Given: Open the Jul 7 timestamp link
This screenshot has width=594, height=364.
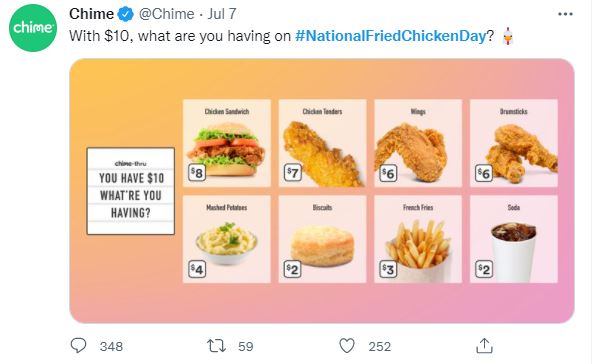Looking at the screenshot, I should coord(222,14).
